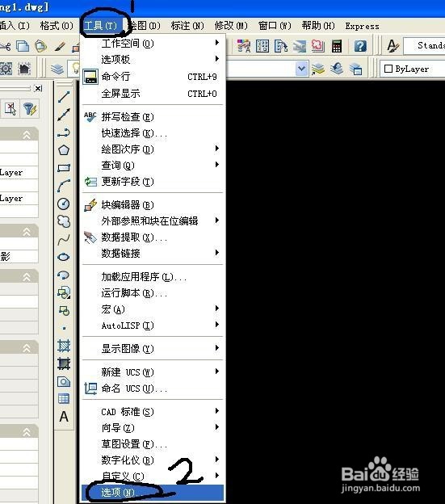Open the Express menu
The height and width of the screenshot is (504, 445).
pos(362,26)
